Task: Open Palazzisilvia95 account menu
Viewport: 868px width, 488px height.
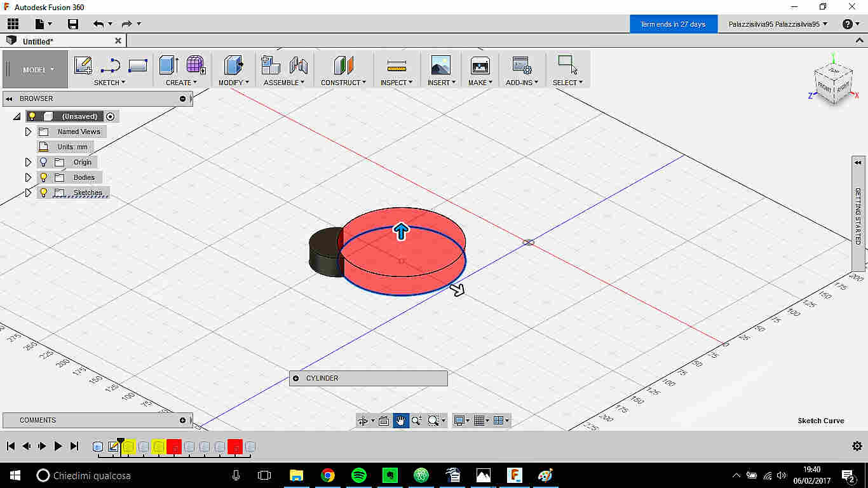Action: pos(778,24)
